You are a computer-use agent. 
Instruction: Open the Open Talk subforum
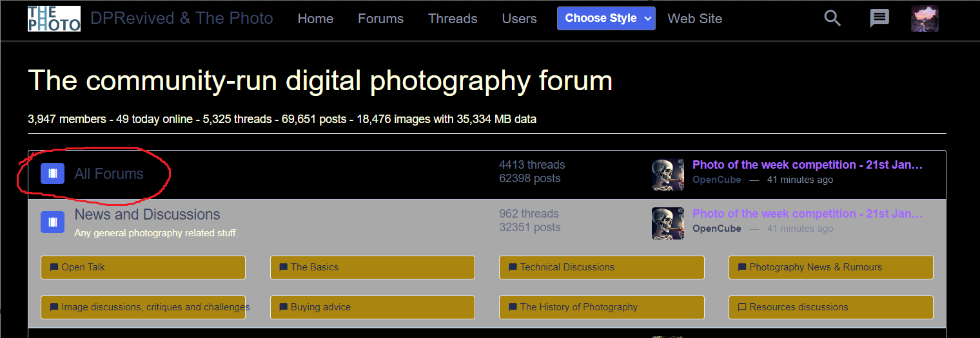point(142,267)
